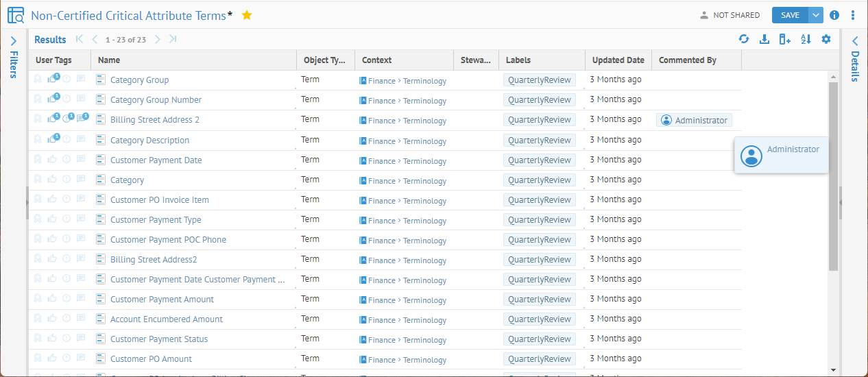Go to the last results page

(173, 39)
